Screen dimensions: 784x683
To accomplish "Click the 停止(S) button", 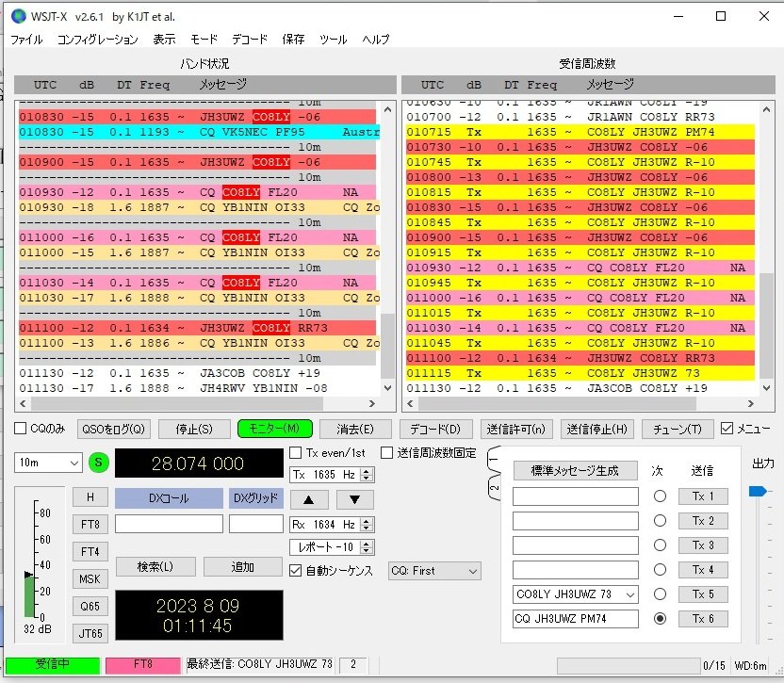I will click(x=194, y=429).
